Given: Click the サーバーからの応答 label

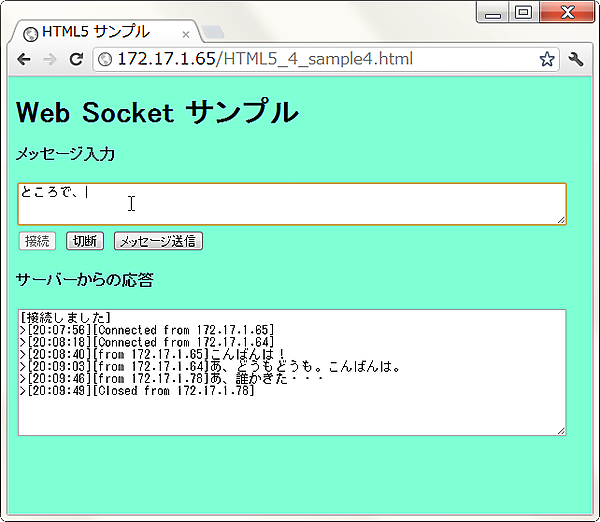Looking at the screenshot, I should pyautogui.click(x=85, y=280).
